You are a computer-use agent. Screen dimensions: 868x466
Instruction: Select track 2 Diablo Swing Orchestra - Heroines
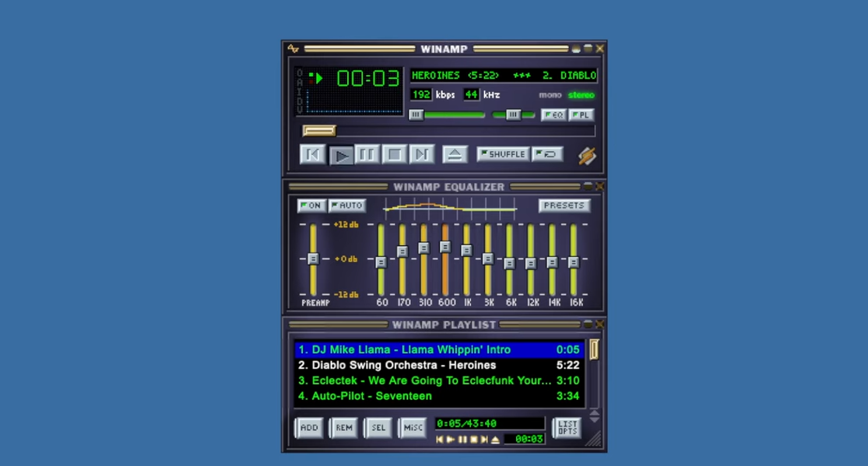point(439,366)
